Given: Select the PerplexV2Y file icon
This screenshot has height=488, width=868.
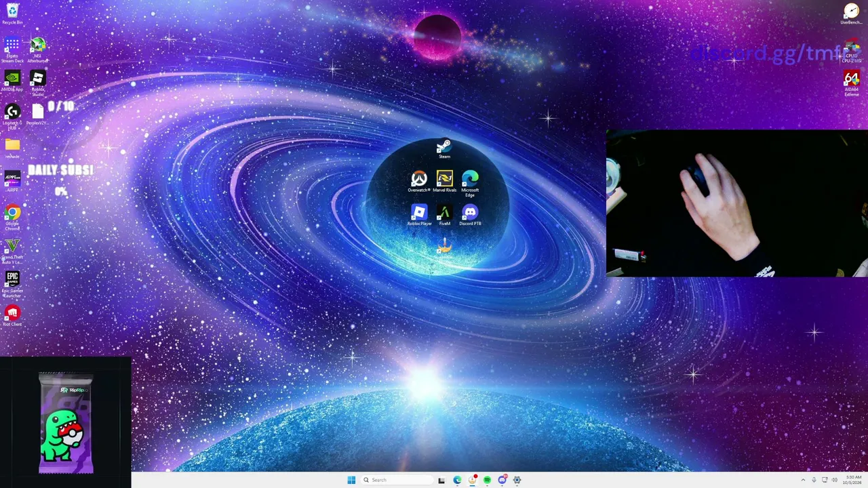Looking at the screenshot, I should point(37,114).
